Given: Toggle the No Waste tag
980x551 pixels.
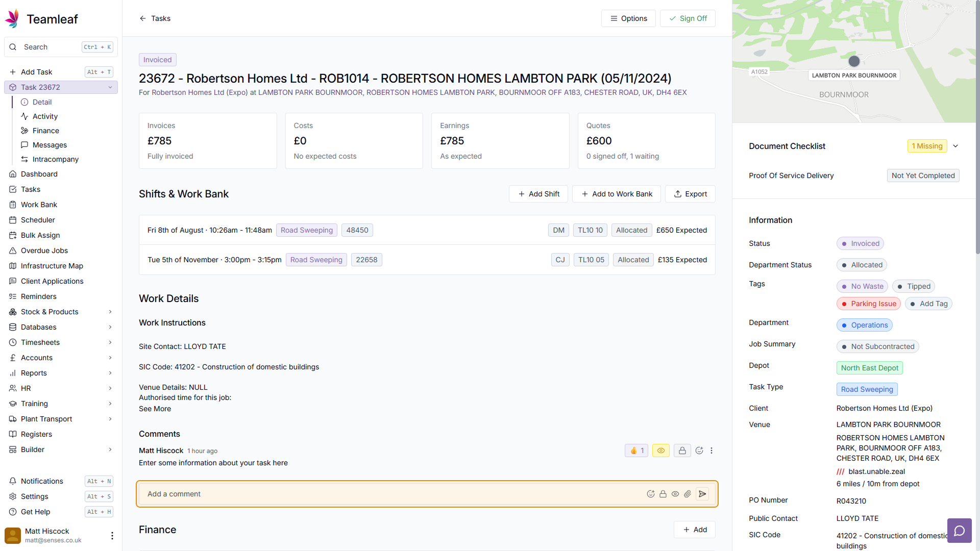Looking at the screenshot, I should (862, 286).
